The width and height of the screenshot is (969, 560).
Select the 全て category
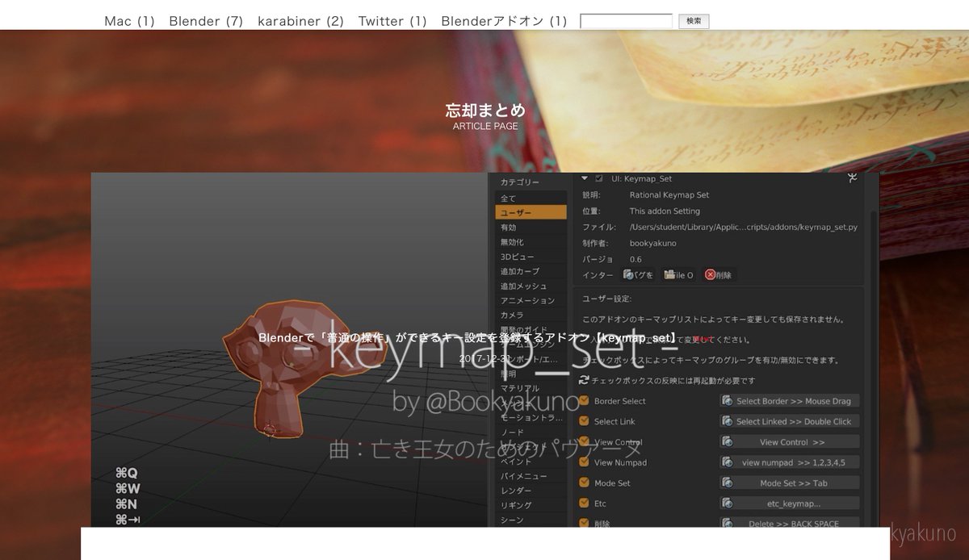point(531,198)
